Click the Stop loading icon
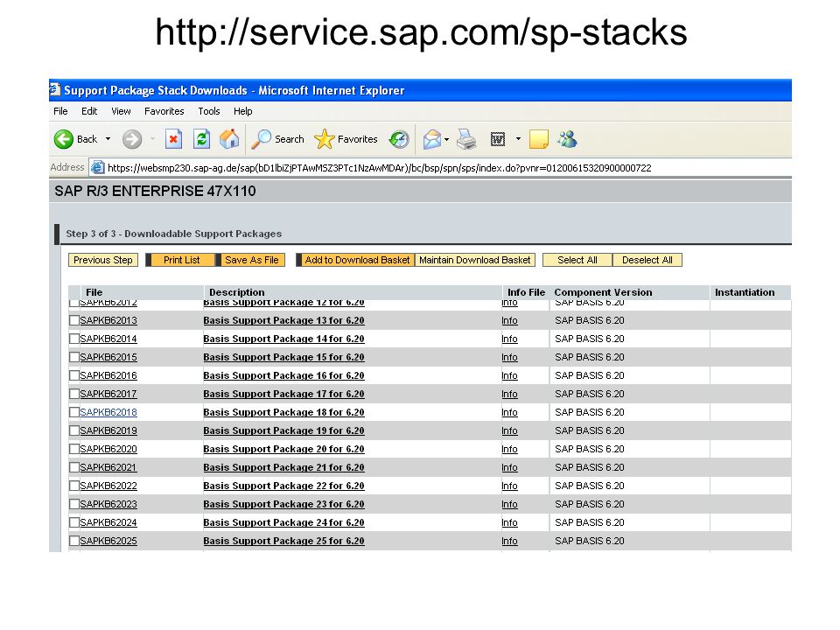 pos(173,139)
